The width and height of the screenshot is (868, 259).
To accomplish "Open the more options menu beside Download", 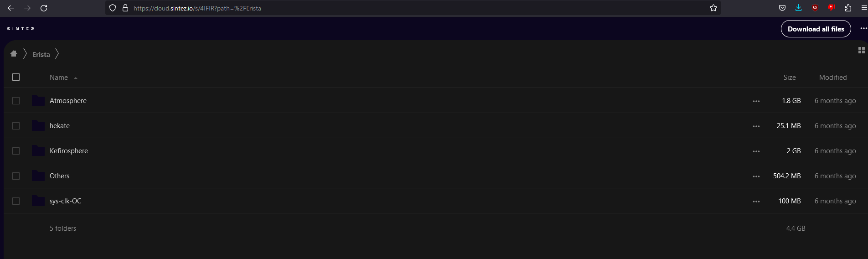I will [863, 28].
